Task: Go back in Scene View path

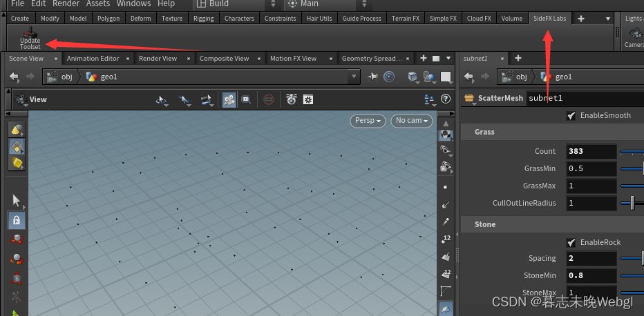Action: 15,77
